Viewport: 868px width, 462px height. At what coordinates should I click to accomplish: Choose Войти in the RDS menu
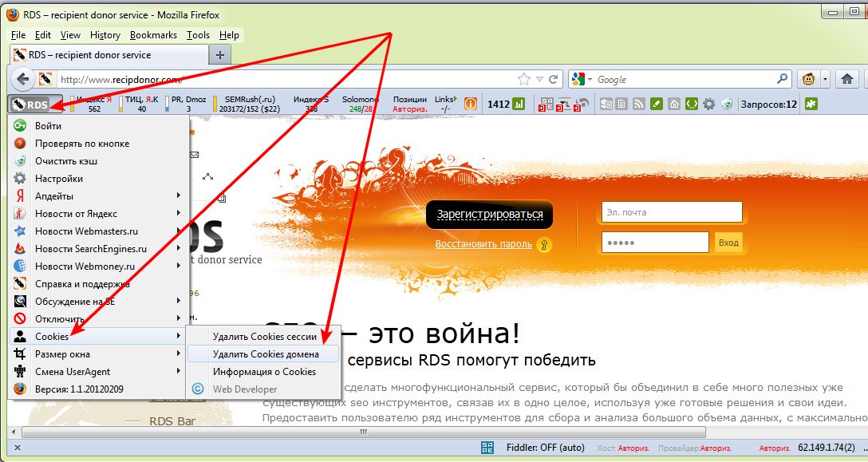[x=99, y=126]
